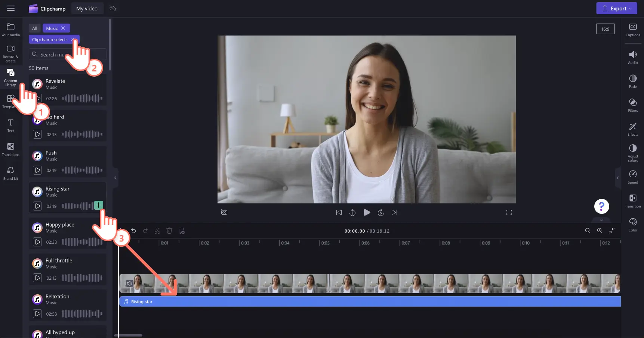The image size is (644, 338).
Task: Click the duplicate clip icon
Action: 182,231
